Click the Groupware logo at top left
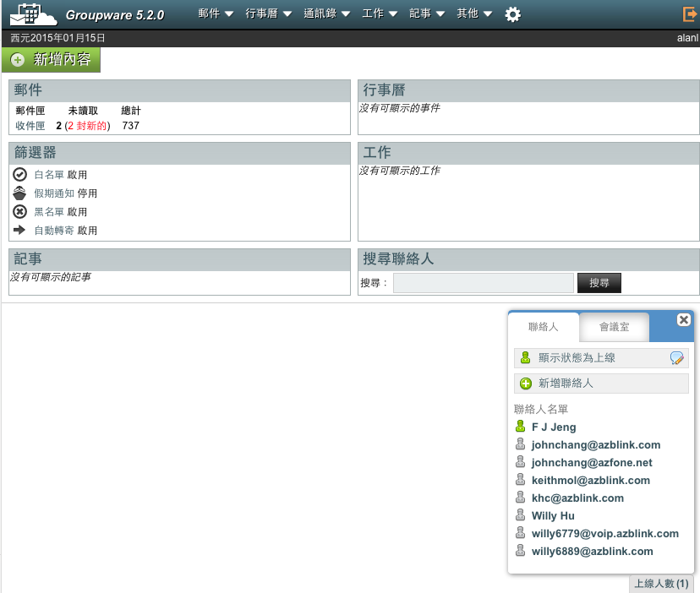 click(32, 14)
